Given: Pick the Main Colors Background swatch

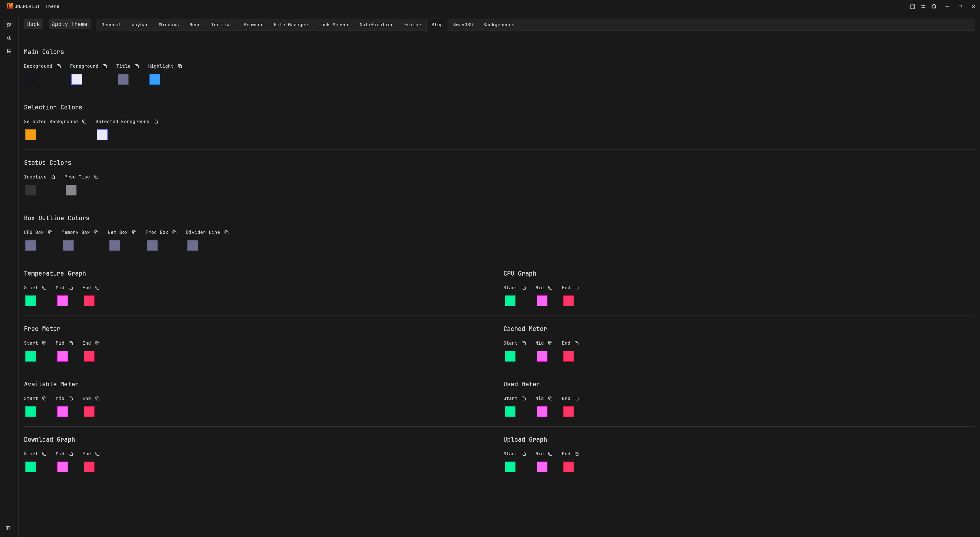Looking at the screenshot, I should (30, 80).
